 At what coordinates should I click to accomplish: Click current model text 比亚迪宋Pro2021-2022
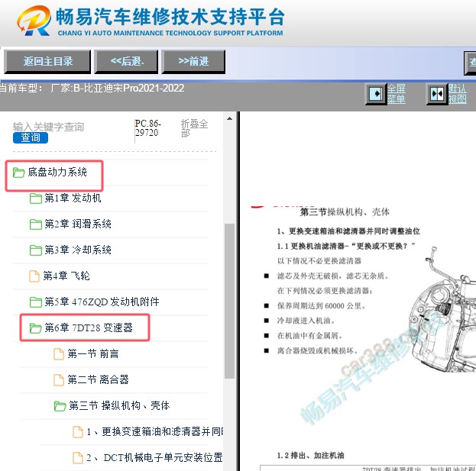click(134, 89)
